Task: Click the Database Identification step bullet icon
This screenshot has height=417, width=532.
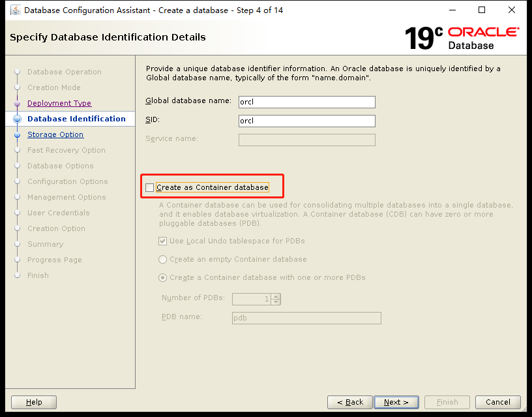Action: [18, 119]
